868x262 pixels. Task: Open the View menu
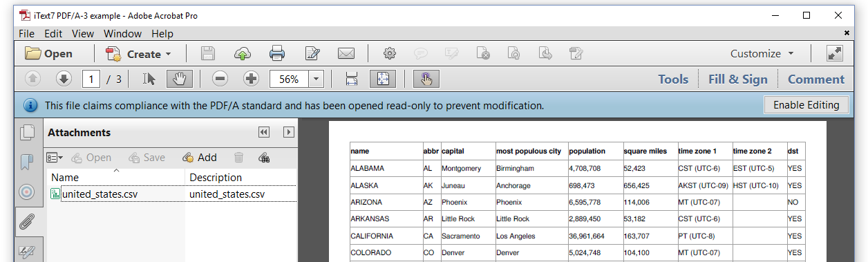point(83,33)
